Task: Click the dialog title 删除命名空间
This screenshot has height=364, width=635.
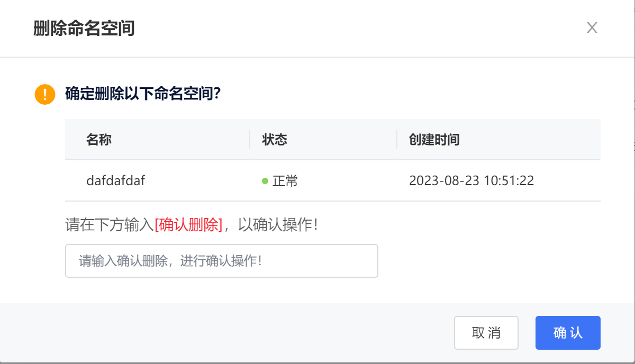Action: (84, 28)
